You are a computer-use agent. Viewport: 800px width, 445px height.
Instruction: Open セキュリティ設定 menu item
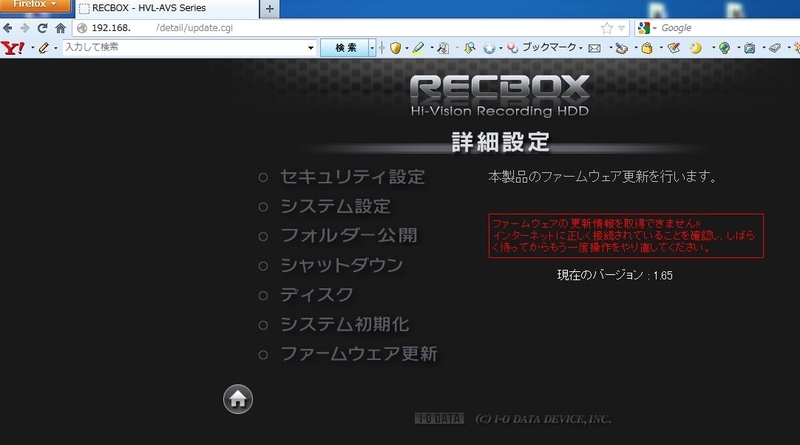tap(353, 177)
